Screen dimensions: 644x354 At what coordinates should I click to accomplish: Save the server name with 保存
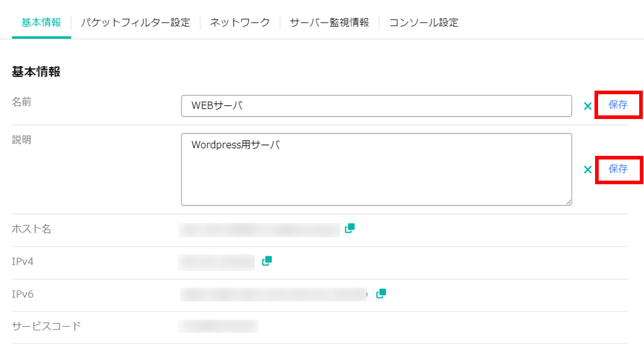[x=618, y=105]
